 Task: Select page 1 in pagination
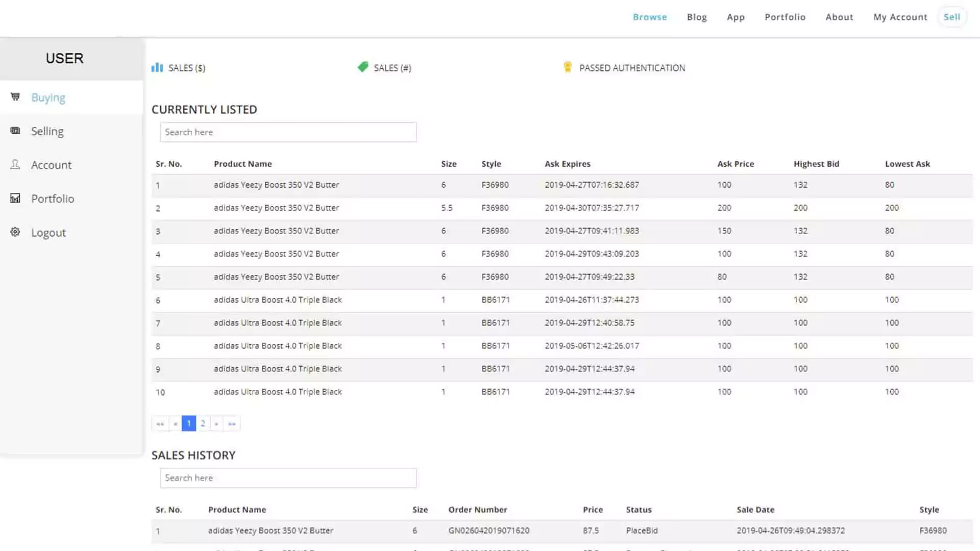pos(189,423)
